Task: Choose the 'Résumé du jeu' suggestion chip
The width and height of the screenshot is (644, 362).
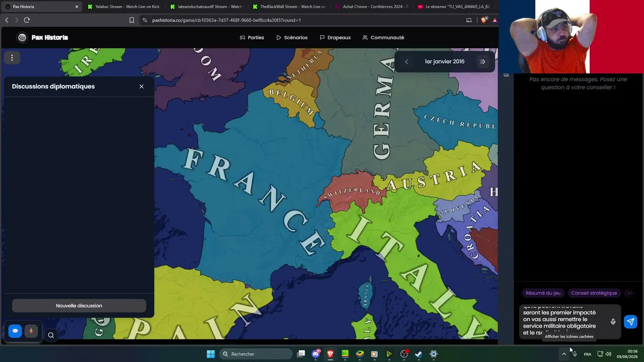Action: (x=543, y=293)
